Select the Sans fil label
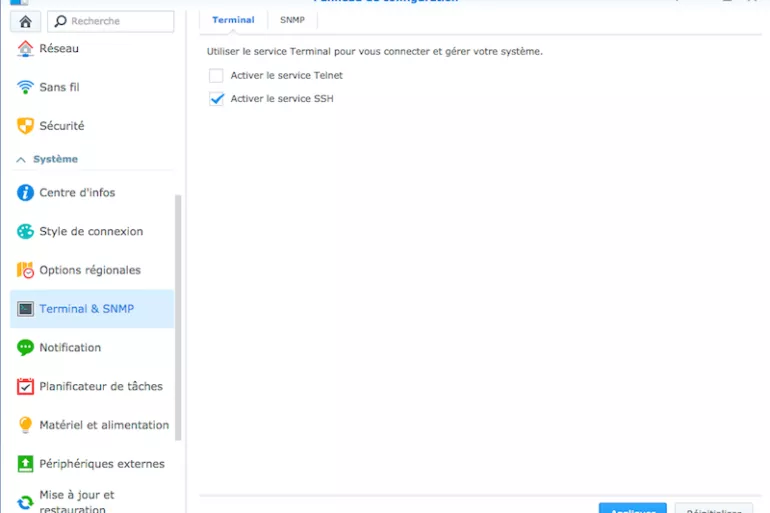770x513 pixels. (59, 87)
